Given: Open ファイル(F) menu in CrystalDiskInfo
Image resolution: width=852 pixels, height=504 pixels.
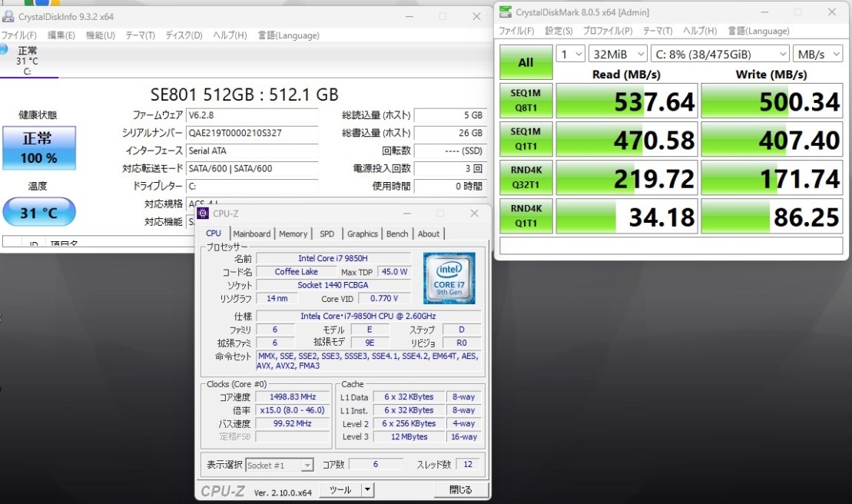Looking at the screenshot, I should pyautogui.click(x=18, y=35).
